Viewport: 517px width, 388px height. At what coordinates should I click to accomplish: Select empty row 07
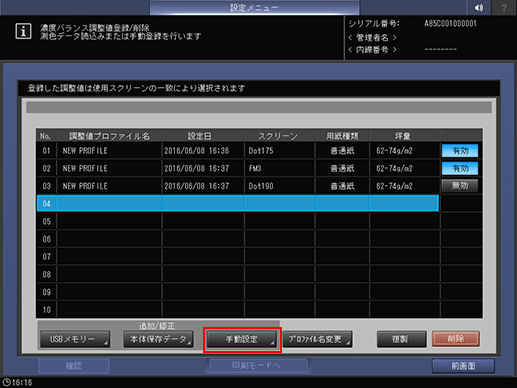(x=238, y=256)
